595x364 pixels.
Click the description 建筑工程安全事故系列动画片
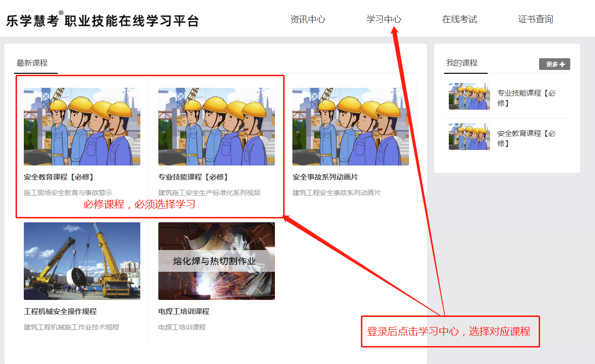pyautogui.click(x=337, y=193)
